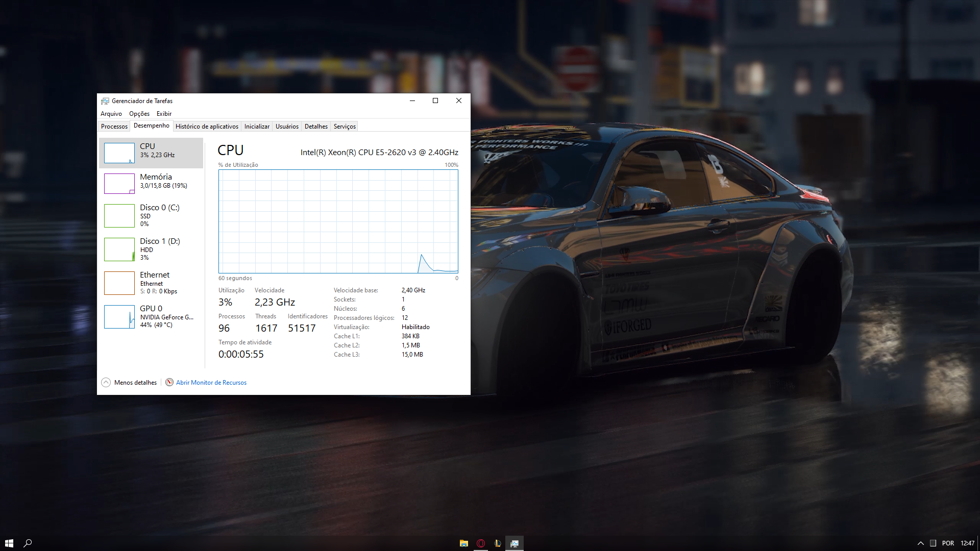The height and width of the screenshot is (551, 980).
Task: Launch Opera browser from the taskbar
Action: click(481, 543)
